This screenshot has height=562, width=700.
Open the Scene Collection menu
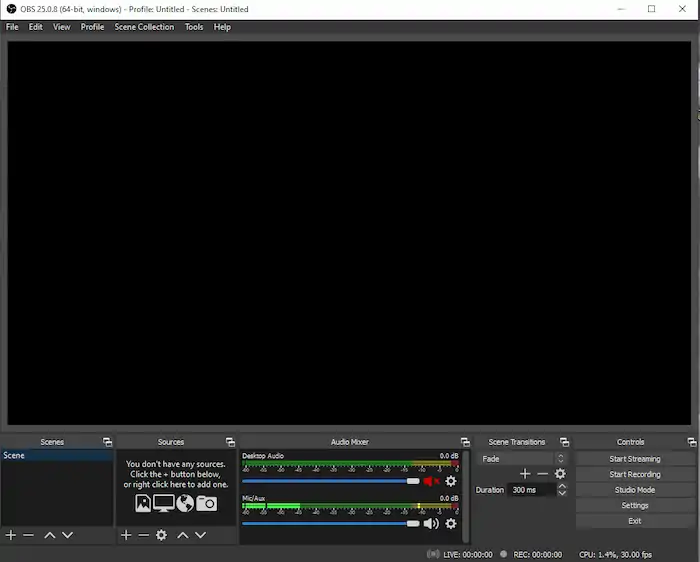pos(144,27)
